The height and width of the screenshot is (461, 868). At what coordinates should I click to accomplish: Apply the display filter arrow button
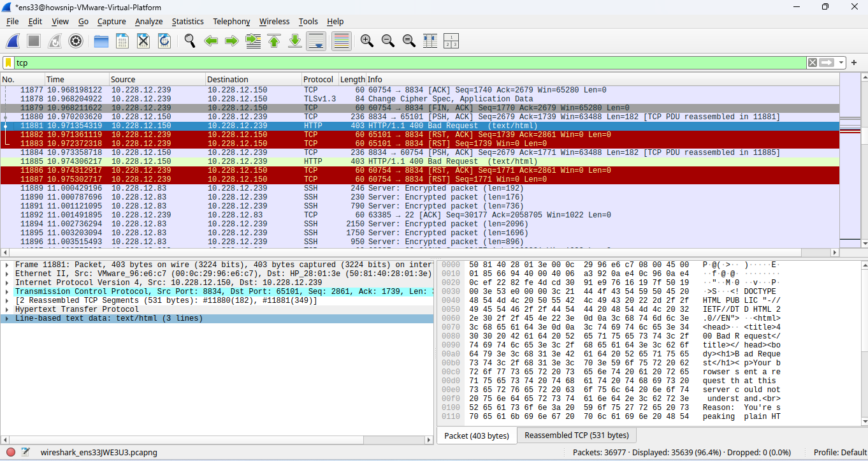[x=827, y=62]
